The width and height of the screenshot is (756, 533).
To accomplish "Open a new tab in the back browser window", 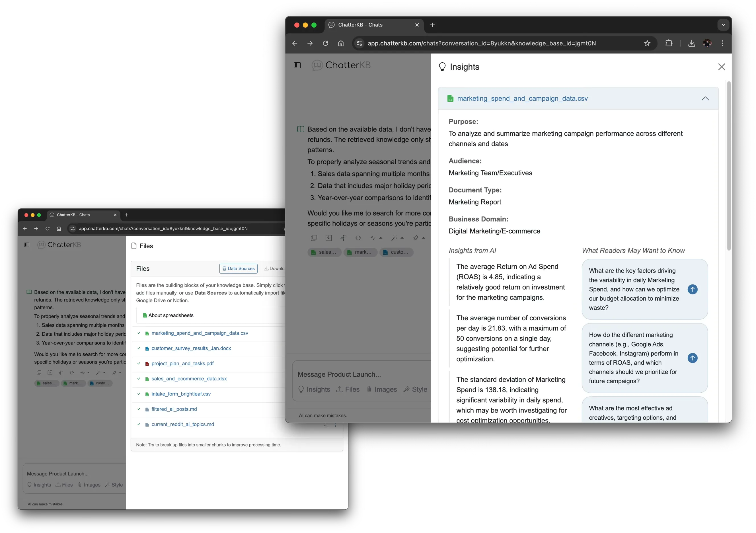I will (x=127, y=215).
